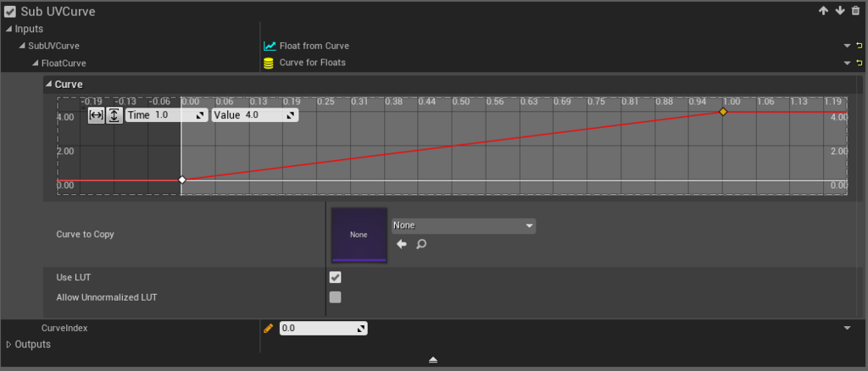Click the Allow Unnormalized LUT label
The width and height of the screenshot is (868, 371).
(x=107, y=297)
